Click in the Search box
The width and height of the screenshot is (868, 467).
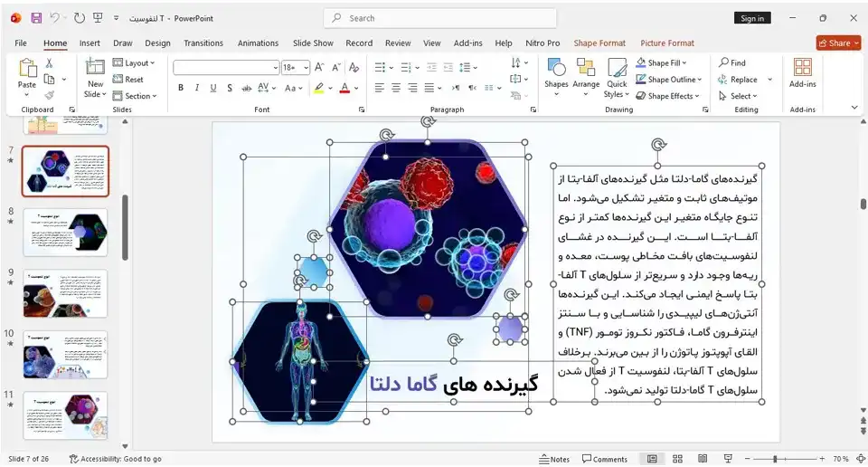point(440,18)
